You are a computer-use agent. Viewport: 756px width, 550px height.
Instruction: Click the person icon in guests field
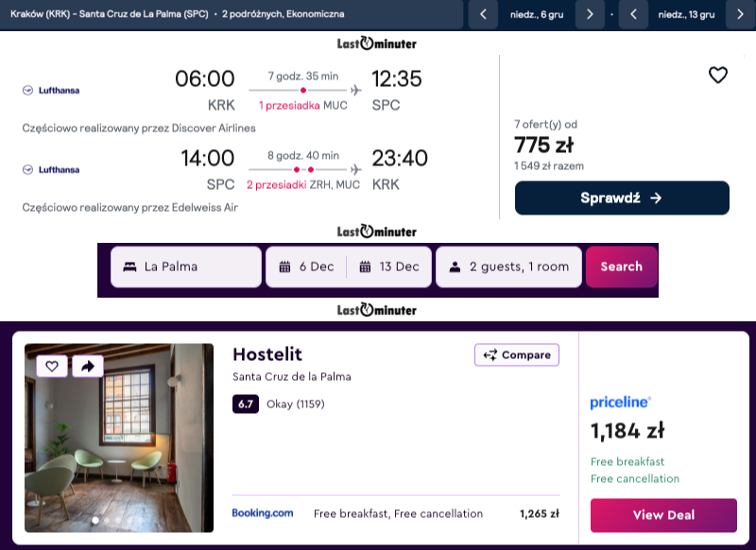point(455,266)
